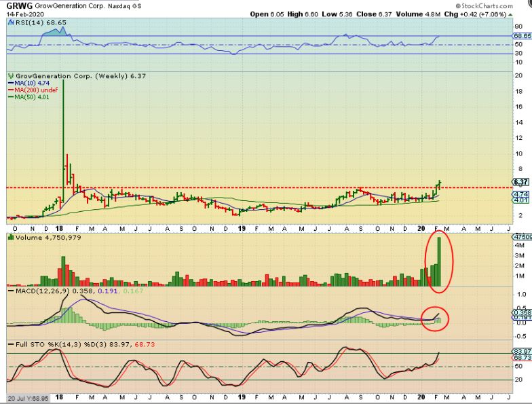This screenshot has height=404, width=532.
Task: Click the 68.73 stochastic axis tag
Action: click(x=522, y=358)
